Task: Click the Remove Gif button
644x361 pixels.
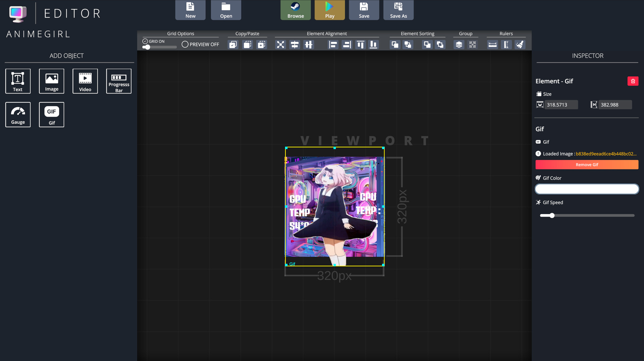Action: point(587,165)
